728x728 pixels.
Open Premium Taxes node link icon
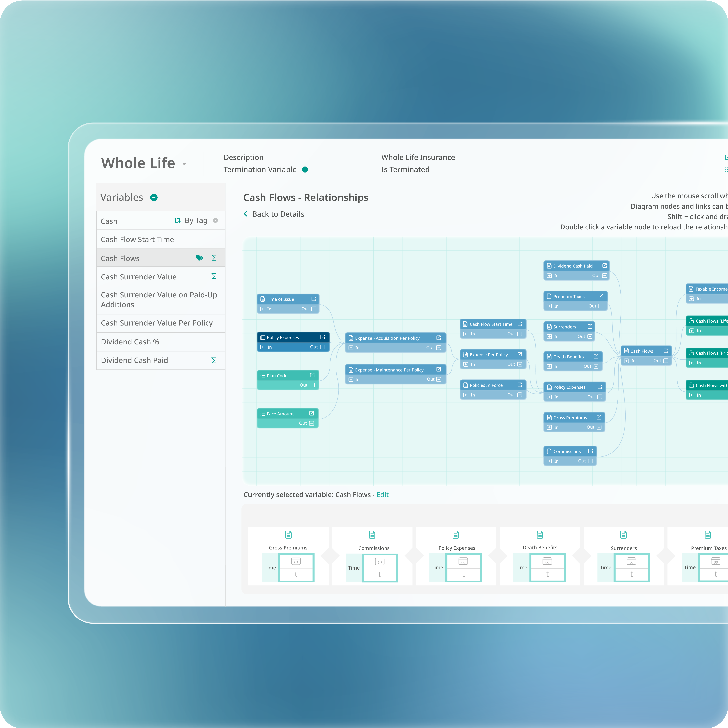[601, 296]
